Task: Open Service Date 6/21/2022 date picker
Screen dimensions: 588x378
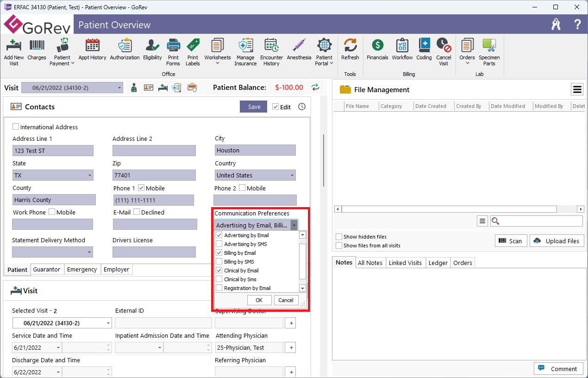Action: click(58, 347)
